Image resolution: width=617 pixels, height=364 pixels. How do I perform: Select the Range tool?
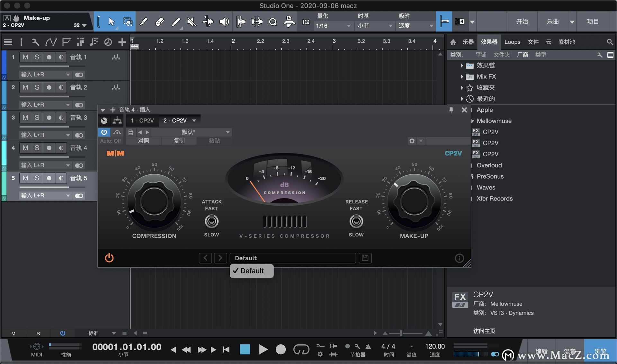128,22
